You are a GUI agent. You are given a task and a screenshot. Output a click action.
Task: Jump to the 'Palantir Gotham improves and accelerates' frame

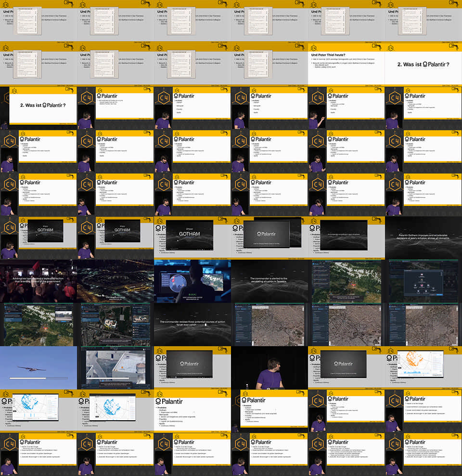click(x=423, y=238)
